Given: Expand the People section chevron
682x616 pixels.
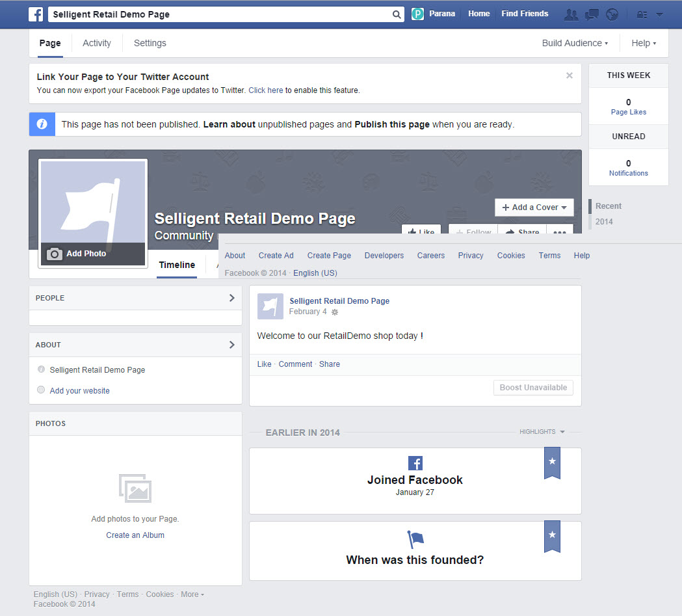Looking at the screenshot, I should point(231,298).
